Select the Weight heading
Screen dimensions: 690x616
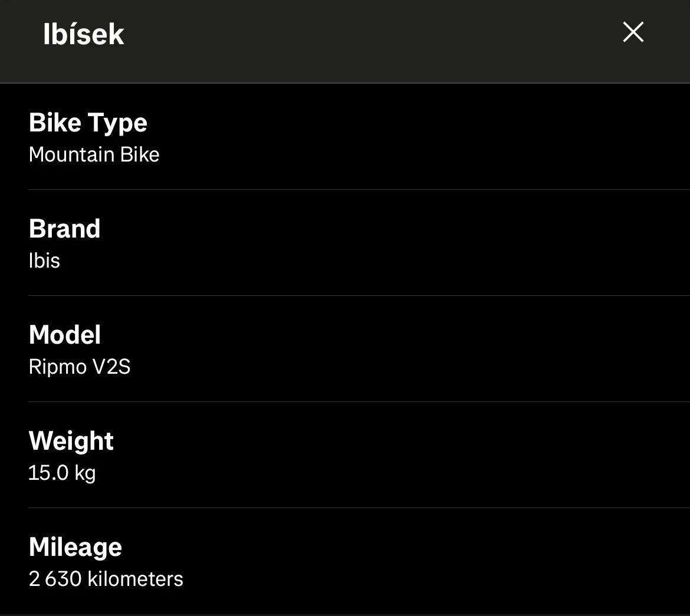point(71,441)
